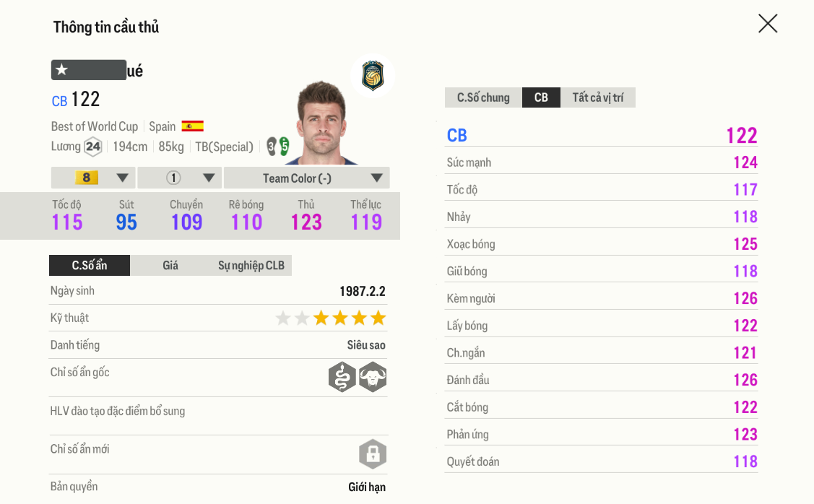This screenshot has height=504, width=814.
Task: Click the gray left foot icon
Action: [272, 147]
